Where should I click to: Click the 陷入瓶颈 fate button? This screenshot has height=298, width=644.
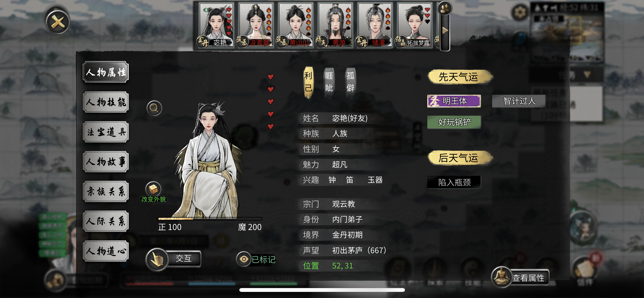click(454, 182)
